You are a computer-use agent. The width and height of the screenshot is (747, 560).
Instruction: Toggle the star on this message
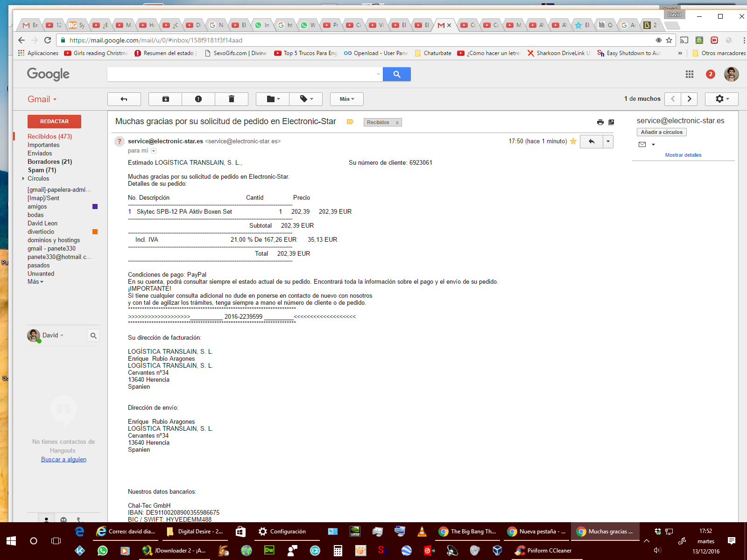tap(573, 141)
